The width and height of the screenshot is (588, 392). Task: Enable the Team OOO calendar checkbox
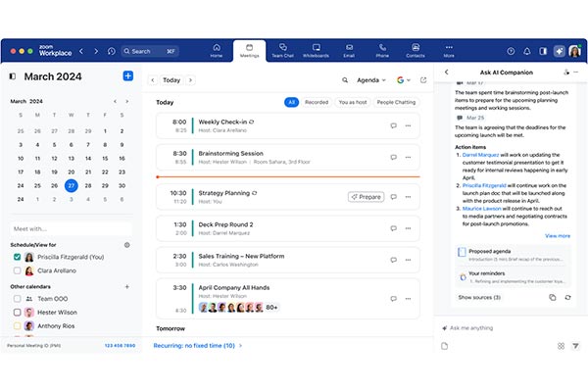(x=17, y=298)
